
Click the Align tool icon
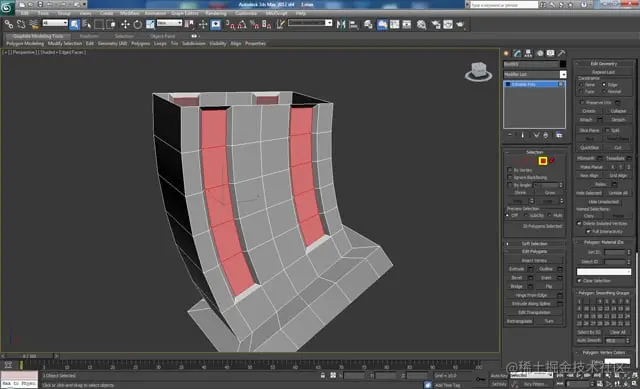pos(353,24)
